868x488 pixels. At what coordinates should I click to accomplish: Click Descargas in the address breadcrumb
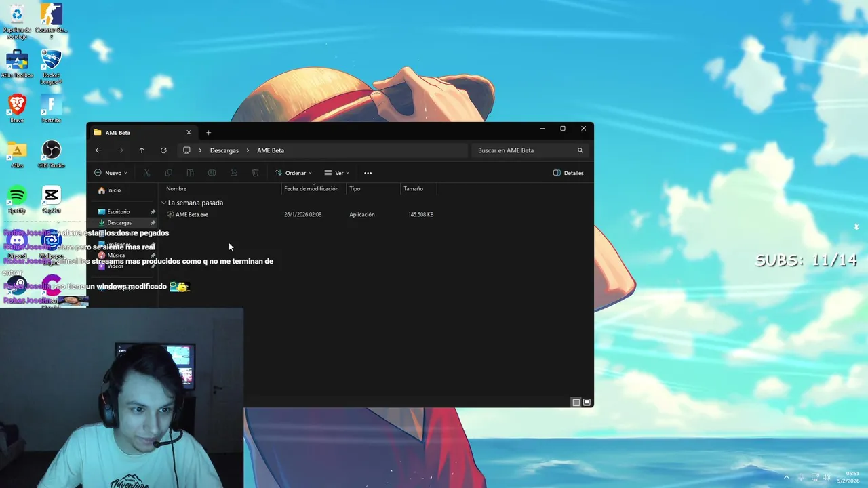point(224,150)
